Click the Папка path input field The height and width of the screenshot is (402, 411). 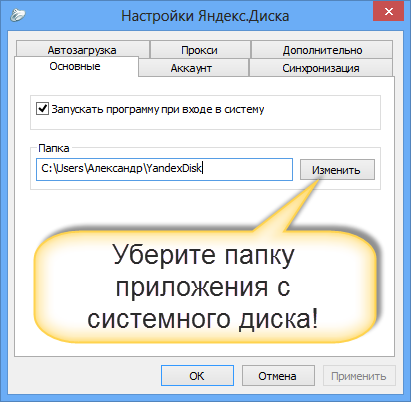[x=164, y=169]
